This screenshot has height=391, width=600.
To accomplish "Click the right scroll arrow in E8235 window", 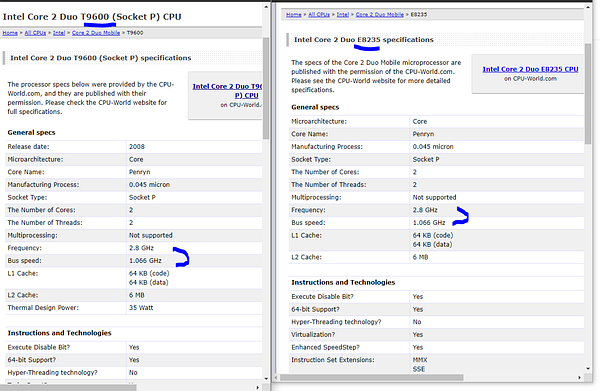I will point(579,378).
